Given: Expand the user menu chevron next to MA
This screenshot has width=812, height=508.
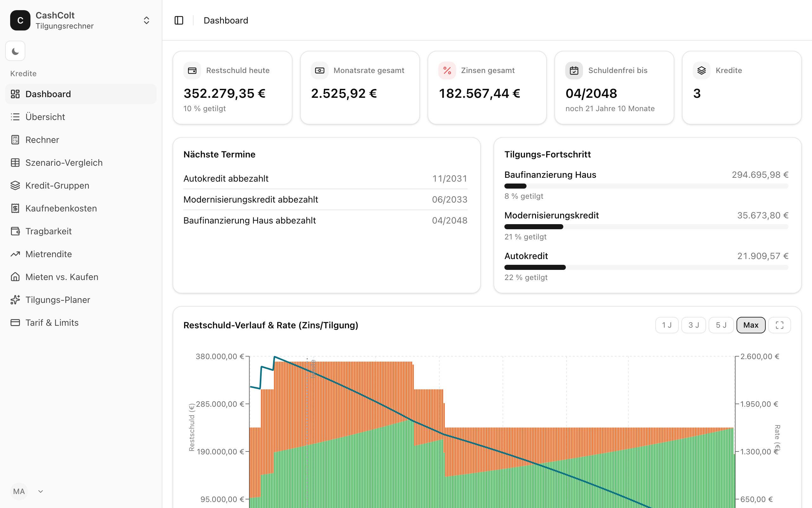Looking at the screenshot, I should point(41,491).
